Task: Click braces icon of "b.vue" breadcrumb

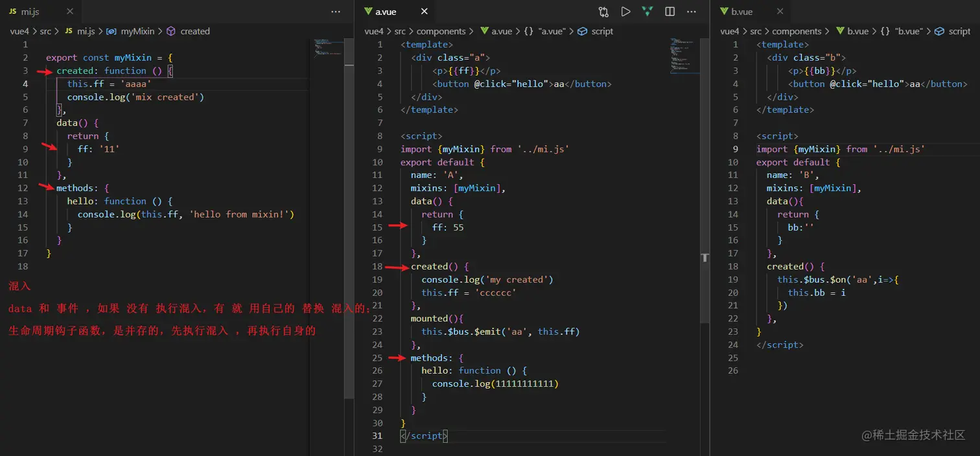Action: coord(884,31)
